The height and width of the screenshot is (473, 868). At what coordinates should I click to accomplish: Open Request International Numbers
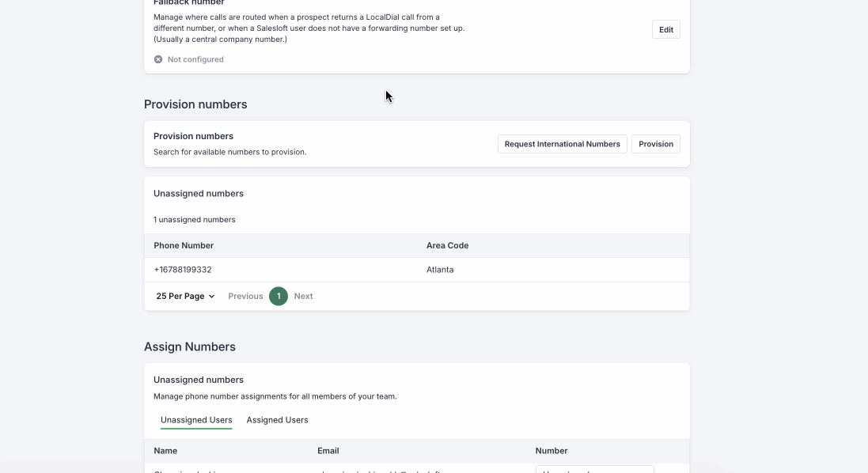pos(562,144)
